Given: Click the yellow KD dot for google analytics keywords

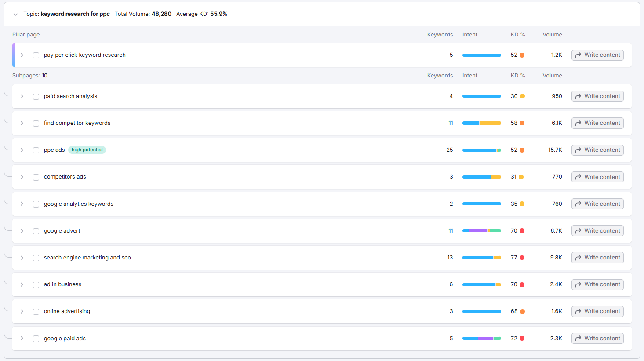Looking at the screenshot, I should click(522, 204).
